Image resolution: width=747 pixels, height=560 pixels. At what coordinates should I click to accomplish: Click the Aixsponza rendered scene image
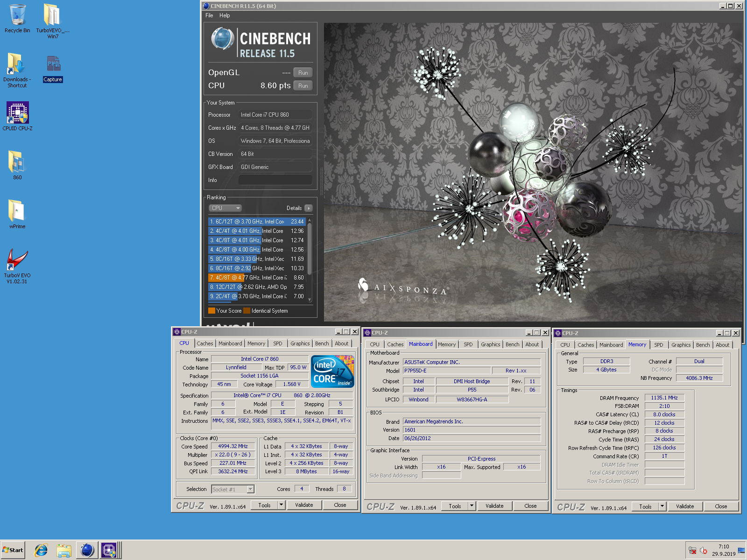click(x=533, y=172)
